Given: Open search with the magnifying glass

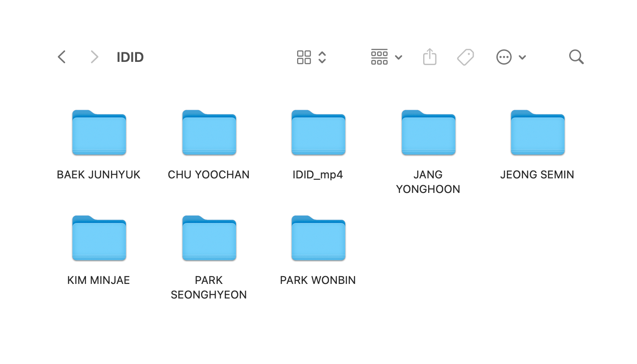Looking at the screenshot, I should click(576, 57).
